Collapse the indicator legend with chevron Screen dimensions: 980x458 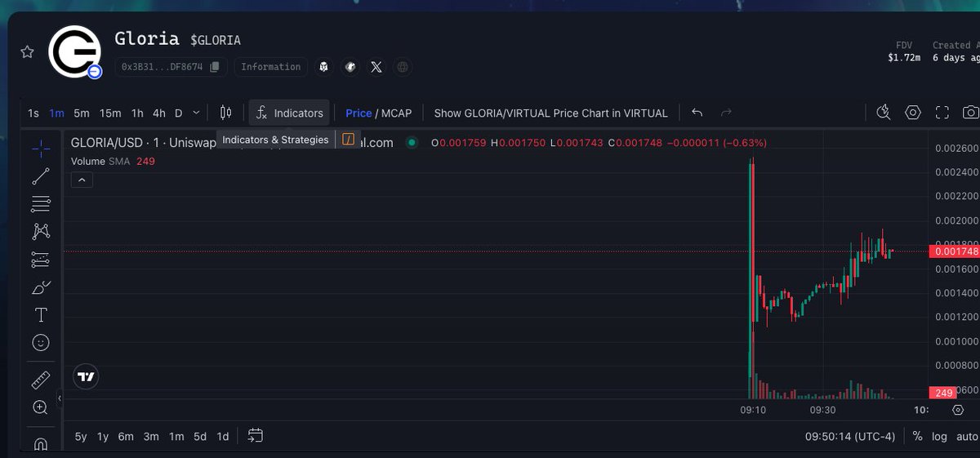point(82,180)
